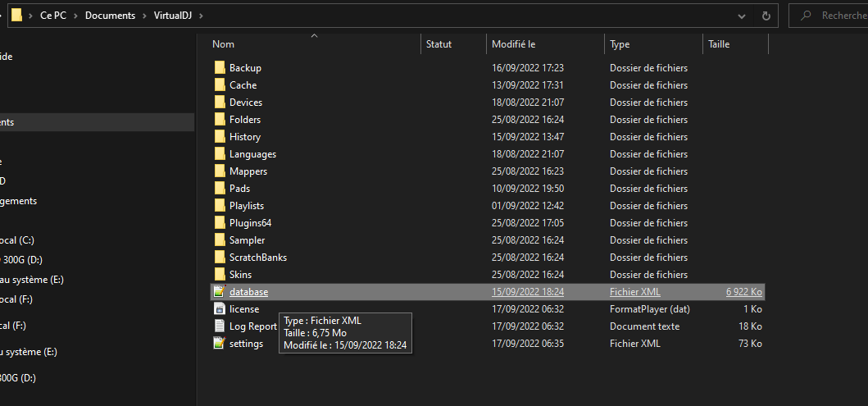
Task: Select the Mappers folder icon
Action: click(x=220, y=171)
